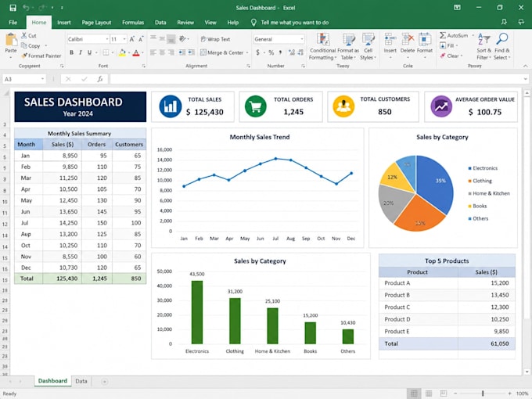The width and height of the screenshot is (532, 399).
Task: Open the Merge & Center dropdown arrow
Action: (247, 52)
